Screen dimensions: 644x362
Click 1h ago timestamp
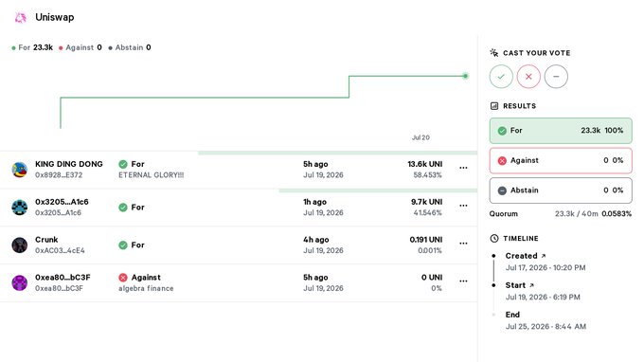(314, 202)
